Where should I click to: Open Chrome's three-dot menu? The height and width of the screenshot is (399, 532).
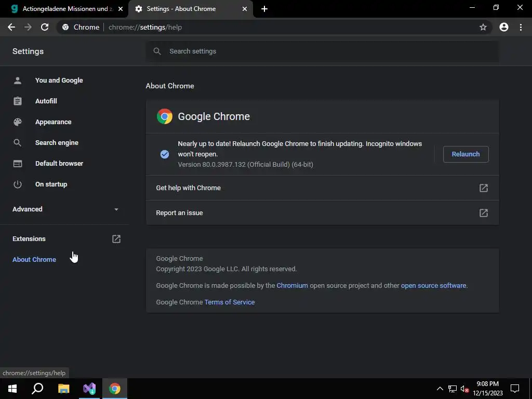point(521,27)
